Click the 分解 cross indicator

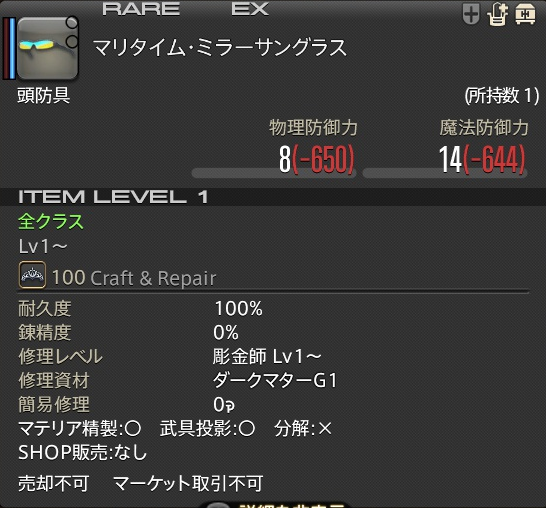pos(325,429)
